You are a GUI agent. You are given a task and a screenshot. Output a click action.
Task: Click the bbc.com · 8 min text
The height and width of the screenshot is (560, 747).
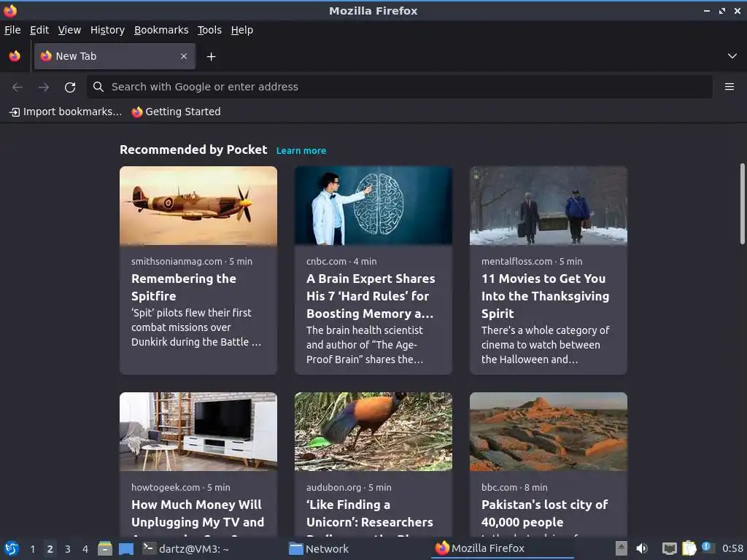click(x=514, y=487)
